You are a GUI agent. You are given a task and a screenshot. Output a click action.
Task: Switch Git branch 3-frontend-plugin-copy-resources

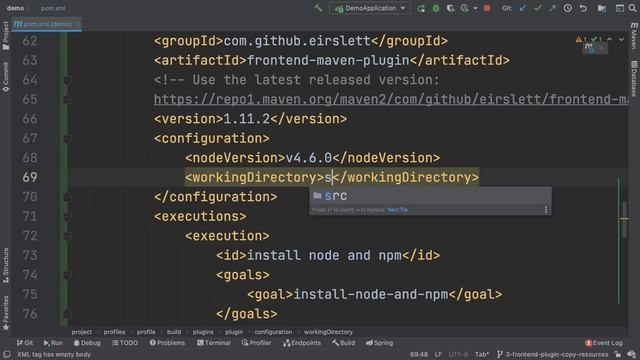552,354
